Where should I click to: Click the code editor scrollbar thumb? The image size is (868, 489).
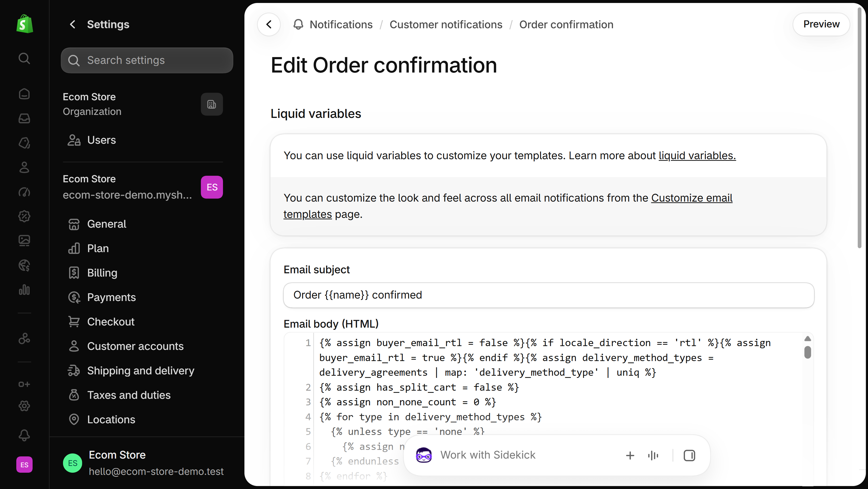click(x=807, y=352)
